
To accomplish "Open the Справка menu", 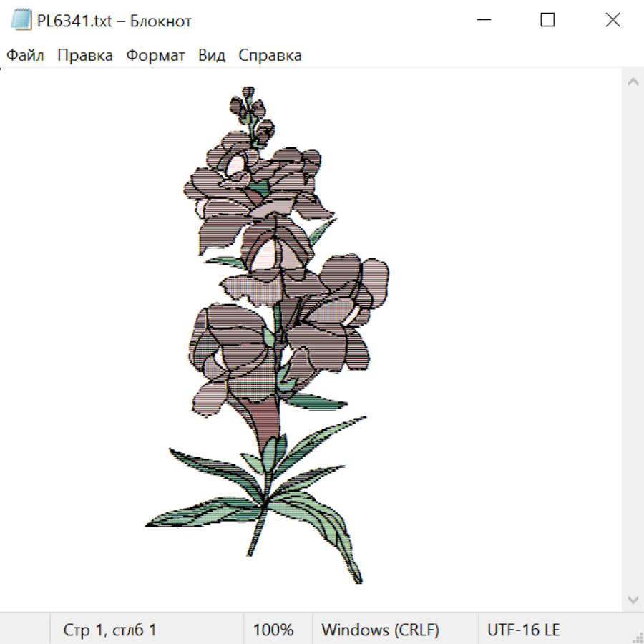I will point(270,55).
